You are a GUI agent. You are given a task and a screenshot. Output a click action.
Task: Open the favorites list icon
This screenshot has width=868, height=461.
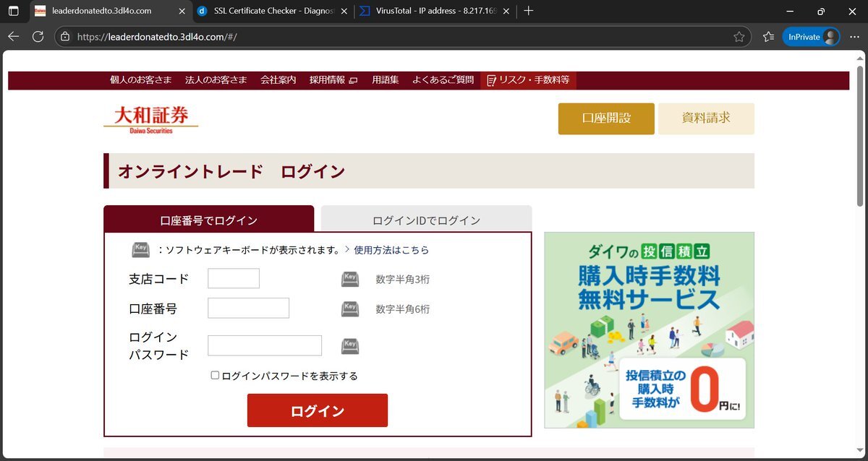coord(768,36)
